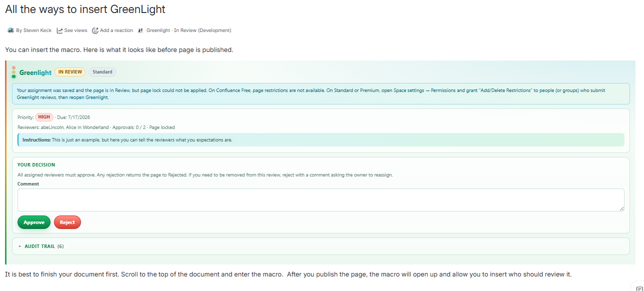Click the HIGH priority badge
Image resolution: width=644 pixels, height=291 pixels.
tap(44, 117)
